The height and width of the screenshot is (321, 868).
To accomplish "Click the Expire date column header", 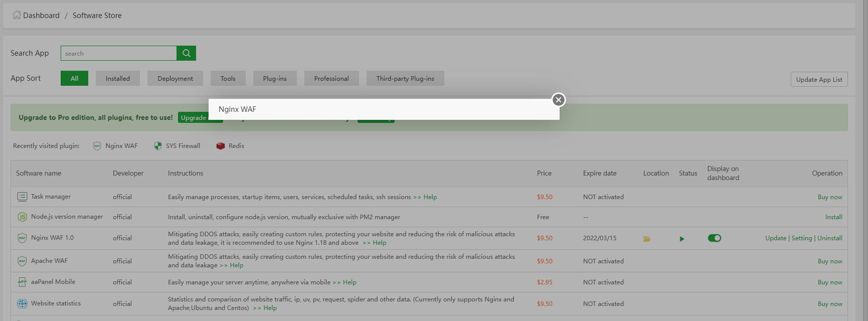I will pos(600,173).
